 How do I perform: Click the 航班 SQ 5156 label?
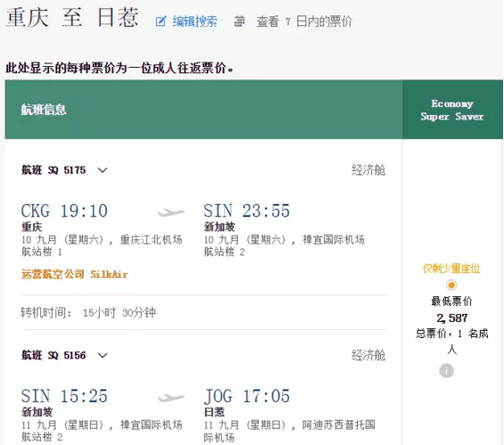coord(54,355)
